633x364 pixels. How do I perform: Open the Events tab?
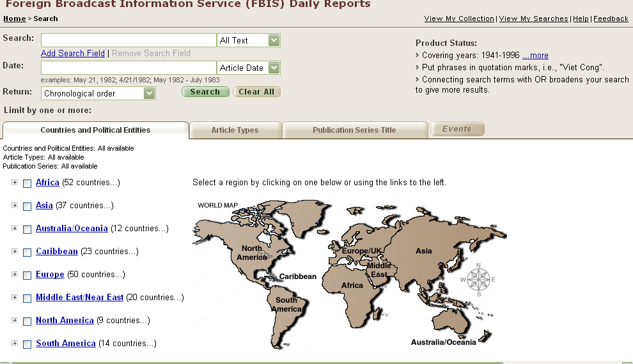[x=457, y=129]
